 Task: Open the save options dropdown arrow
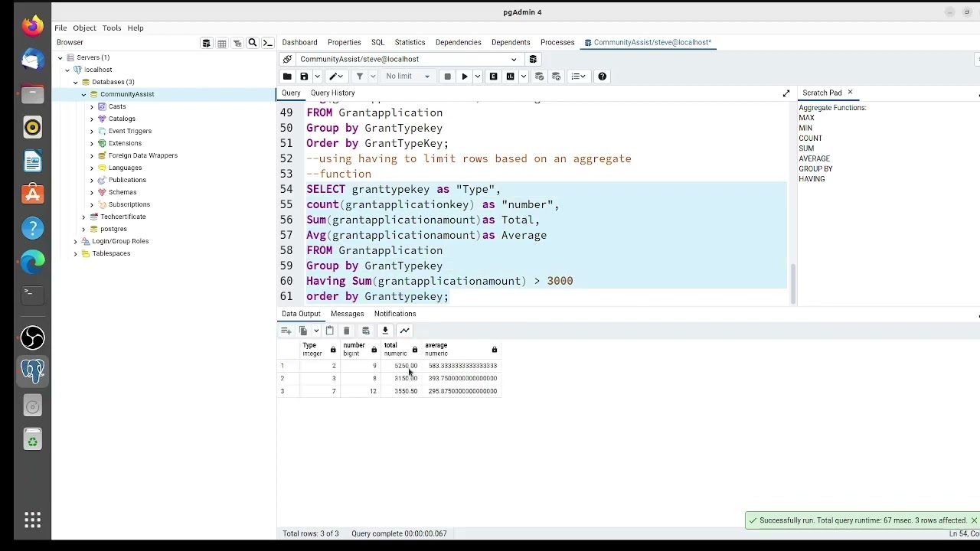tap(317, 77)
